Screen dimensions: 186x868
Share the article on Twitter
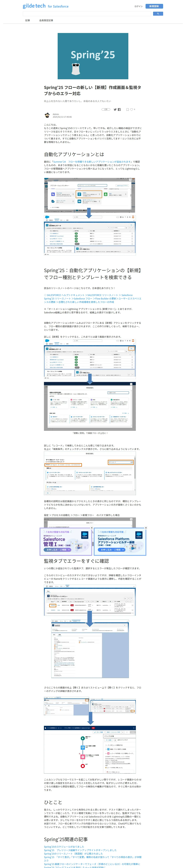click(115, 110)
